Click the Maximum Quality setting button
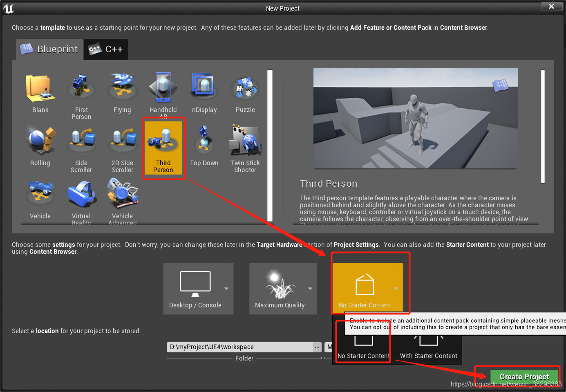This screenshot has height=392, width=566. tap(283, 289)
